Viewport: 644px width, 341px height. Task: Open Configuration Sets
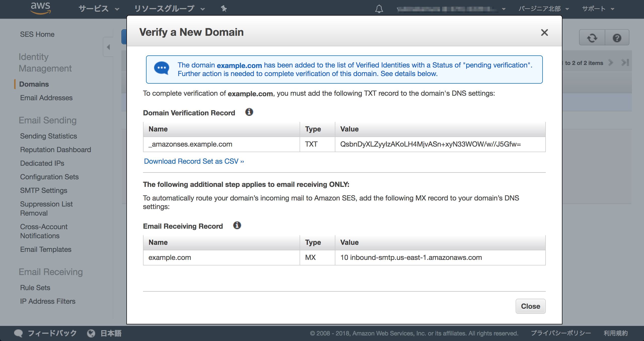[49, 177]
